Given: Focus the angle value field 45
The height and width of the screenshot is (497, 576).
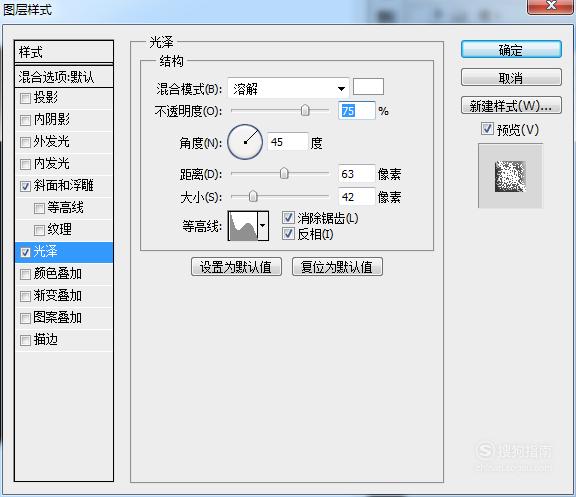Looking at the screenshot, I should tap(287, 142).
